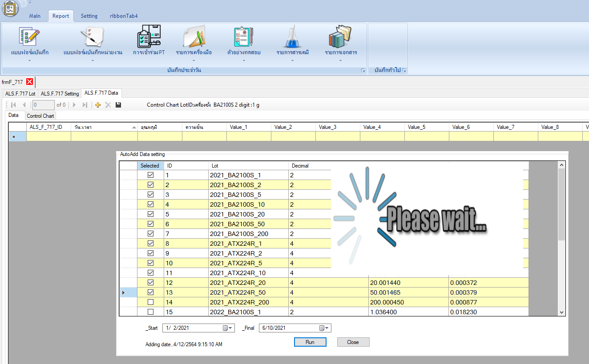Image resolution: width=589 pixels, height=364 pixels.
Task: Click the save disk icon in navigator toolbar
Action: pyautogui.click(x=118, y=105)
